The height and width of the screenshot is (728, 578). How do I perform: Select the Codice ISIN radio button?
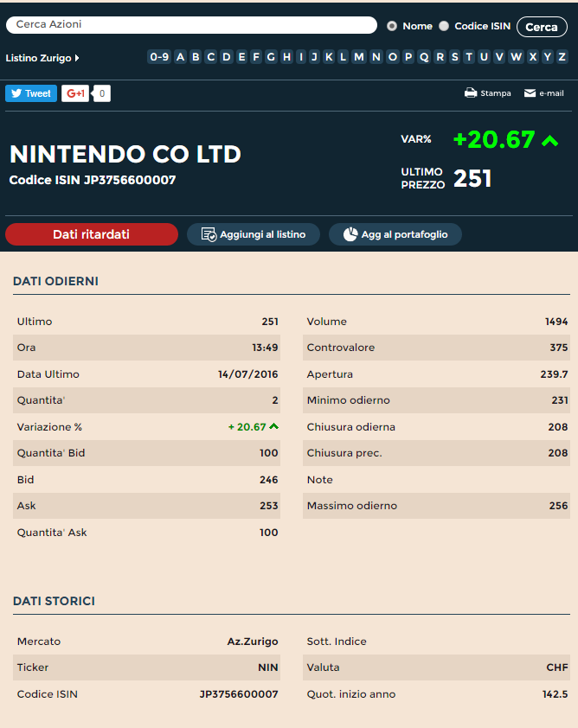click(444, 26)
